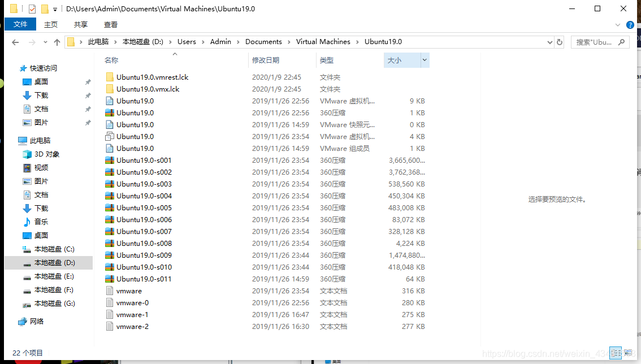Click the search box for Ubuntu19.0
The image size is (641, 364).
point(600,42)
